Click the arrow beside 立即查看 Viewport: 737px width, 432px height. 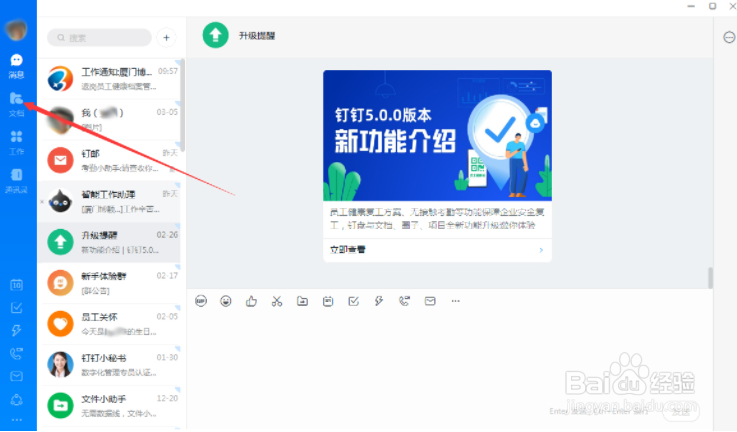pyautogui.click(x=541, y=250)
